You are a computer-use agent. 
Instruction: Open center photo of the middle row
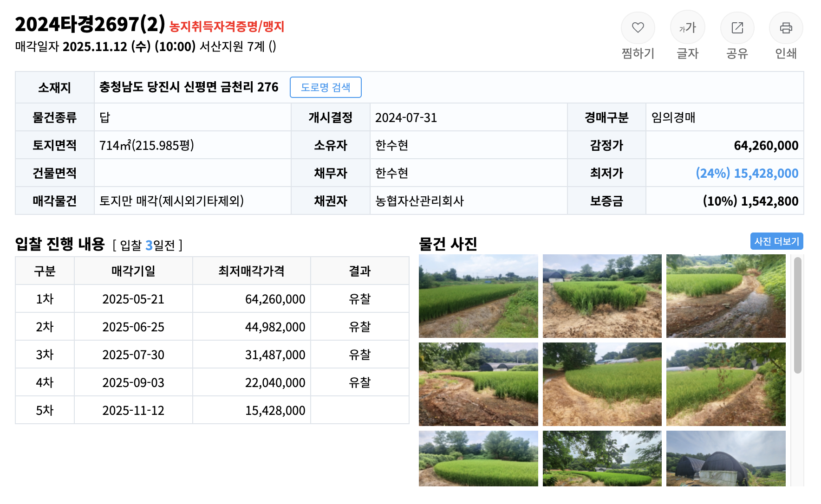tap(602, 384)
